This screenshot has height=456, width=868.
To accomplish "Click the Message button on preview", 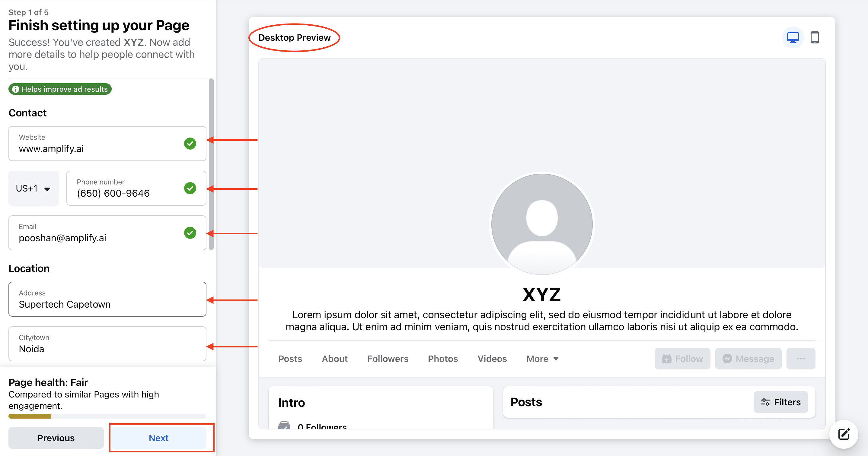I will click(x=748, y=359).
